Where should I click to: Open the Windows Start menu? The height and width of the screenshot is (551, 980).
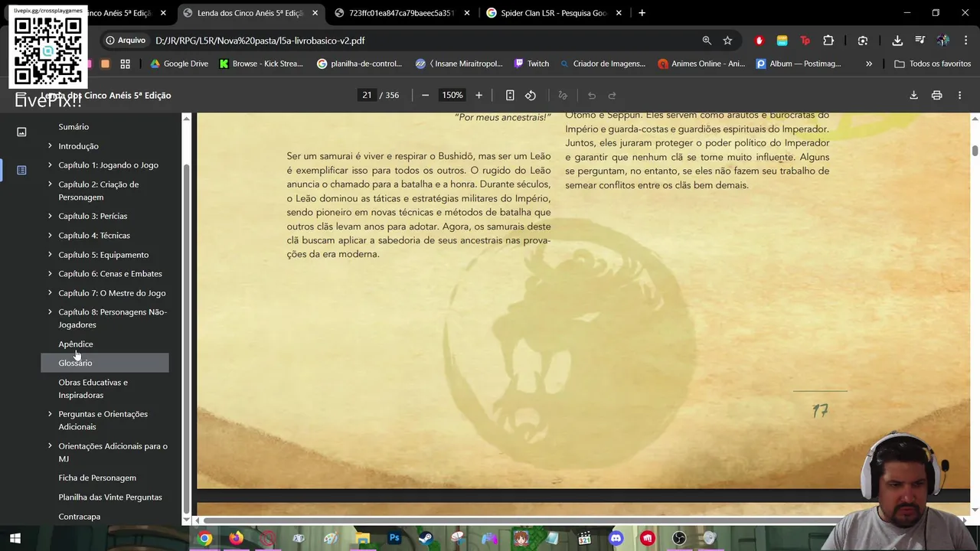pyautogui.click(x=15, y=538)
